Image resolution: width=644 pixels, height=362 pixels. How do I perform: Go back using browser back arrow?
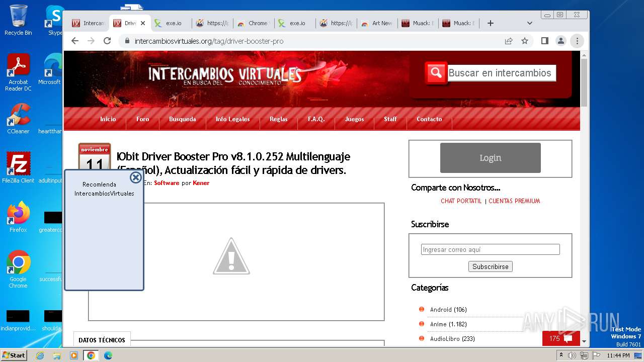75,41
